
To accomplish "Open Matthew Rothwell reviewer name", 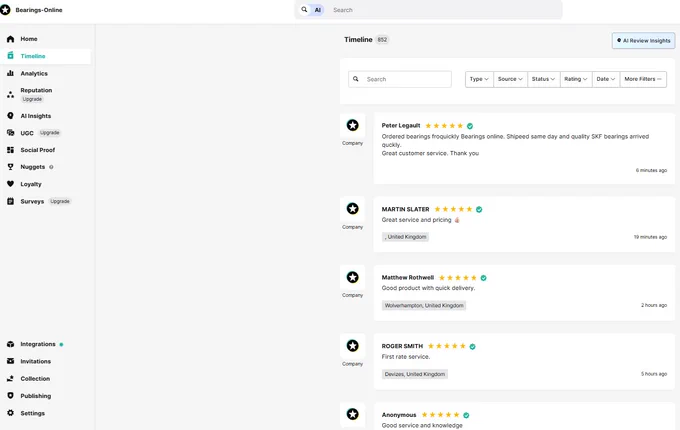I will coord(408,277).
